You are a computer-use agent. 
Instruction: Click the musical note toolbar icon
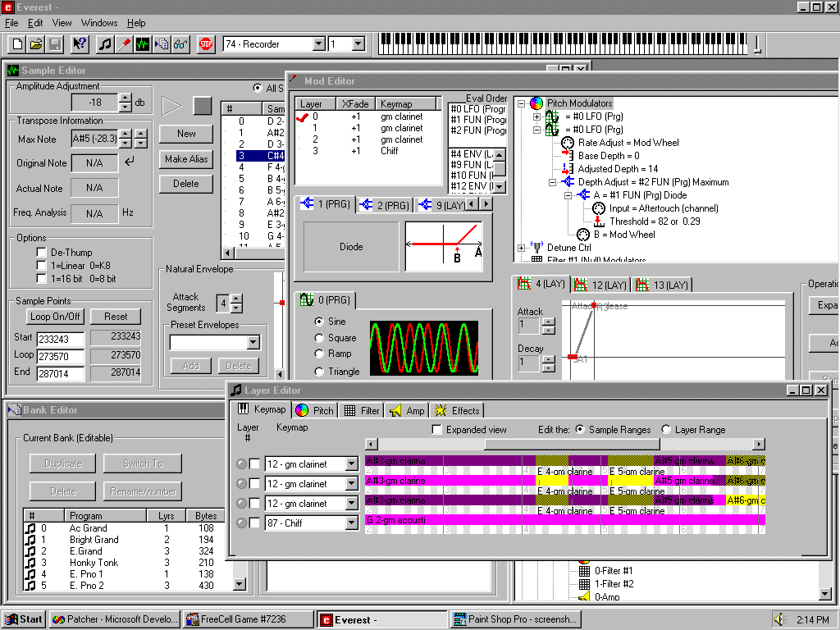pyautogui.click(x=105, y=44)
